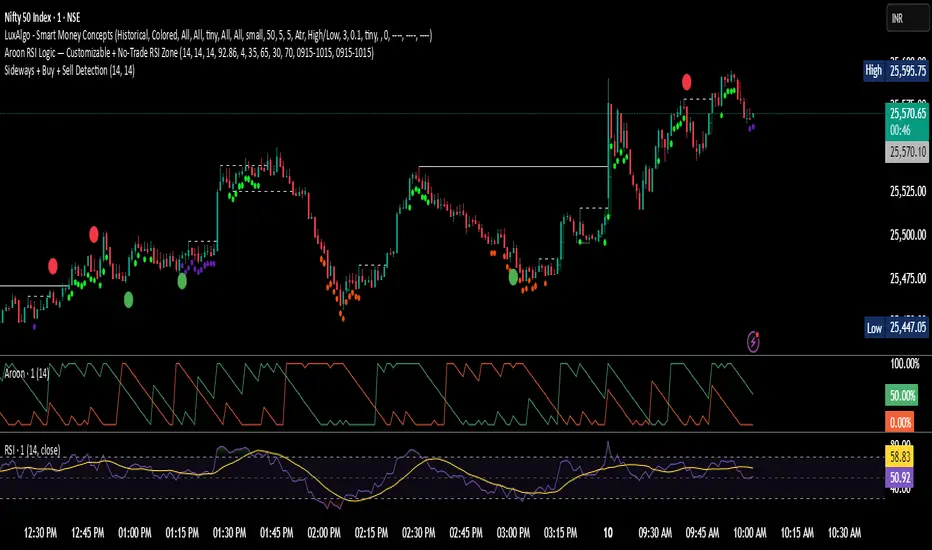The image size is (932, 550).
Task: Click the 10:30 AM time axis label
Action: [x=844, y=533]
